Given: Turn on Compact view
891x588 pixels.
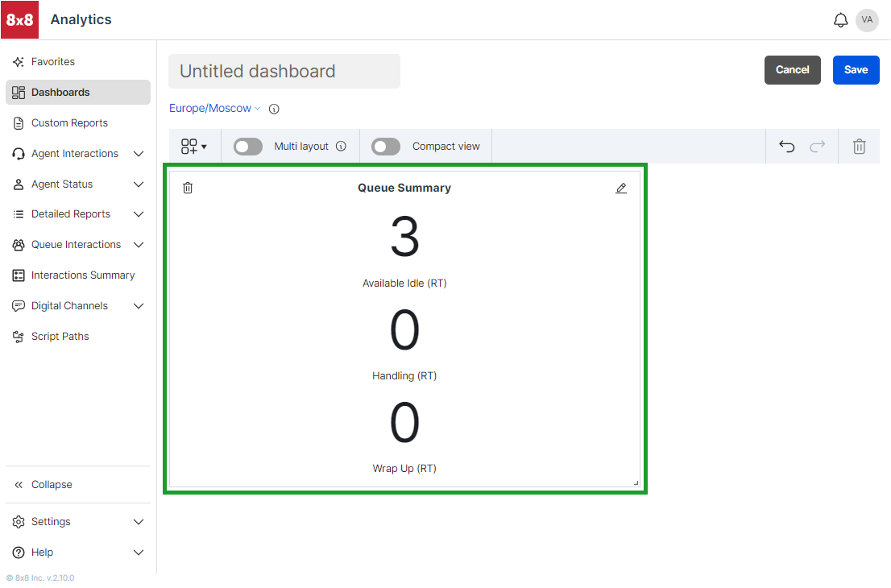Looking at the screenshot, I should pyautogui.click(x=385, y=146).
